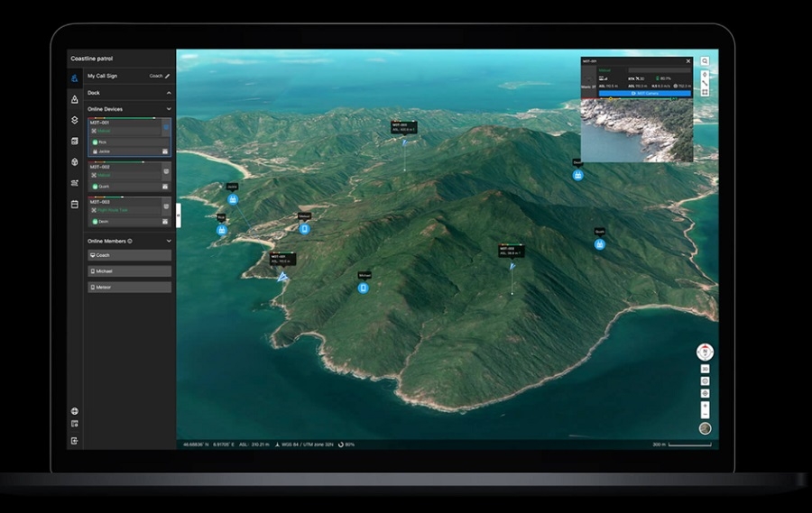Click the Online Members info icon
The width and height of the screenshot is (812, 513).
[x=130, y=242]
